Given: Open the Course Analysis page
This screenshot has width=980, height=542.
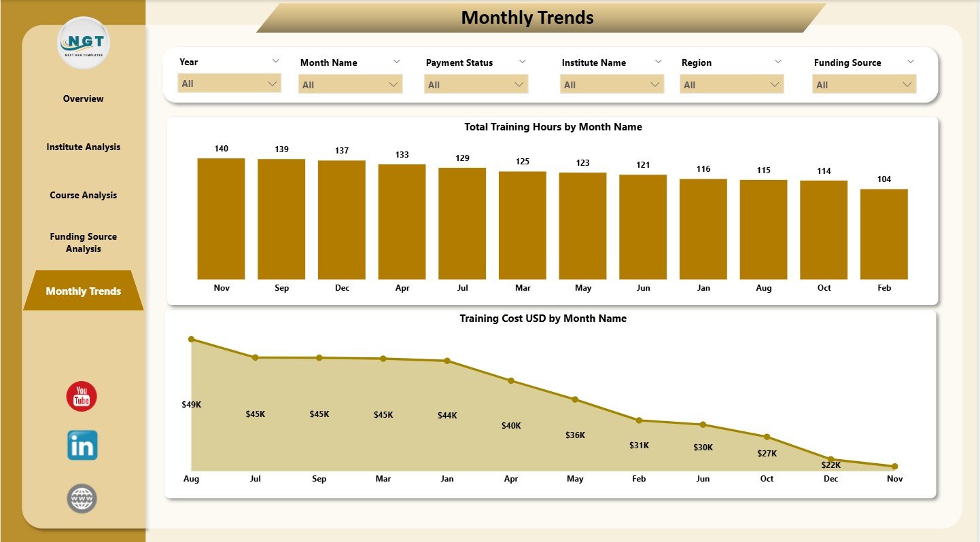Looking at the screenshot, I should click(83, 195).
